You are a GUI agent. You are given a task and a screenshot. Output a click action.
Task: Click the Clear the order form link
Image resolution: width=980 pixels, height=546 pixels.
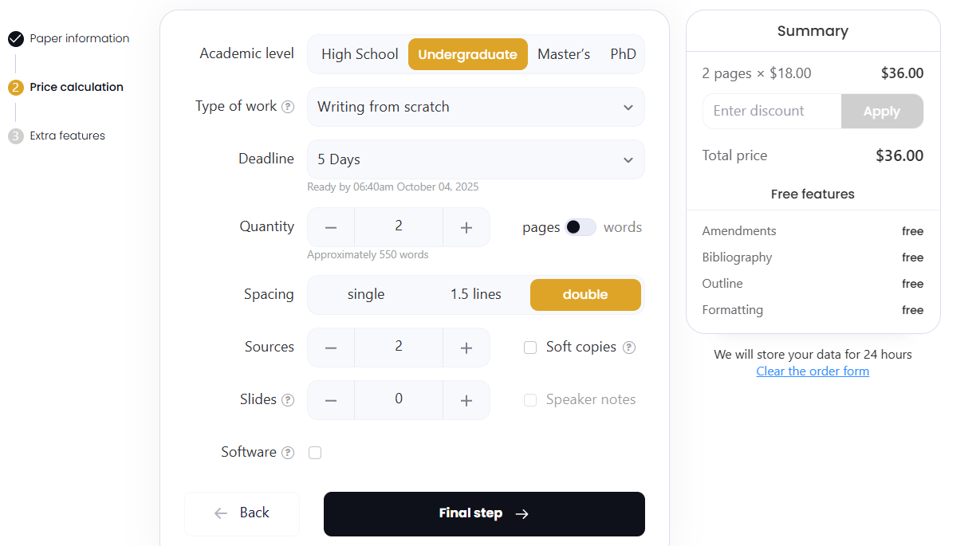[813, 371]
